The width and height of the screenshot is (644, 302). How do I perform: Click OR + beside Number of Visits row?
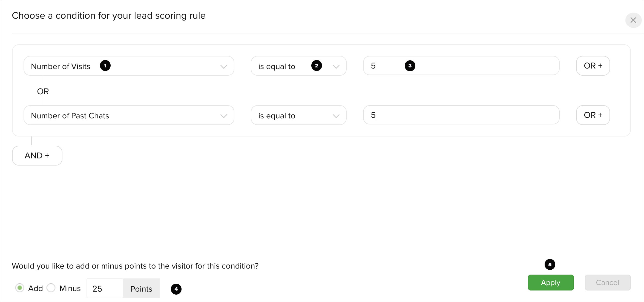pos(593,66)
